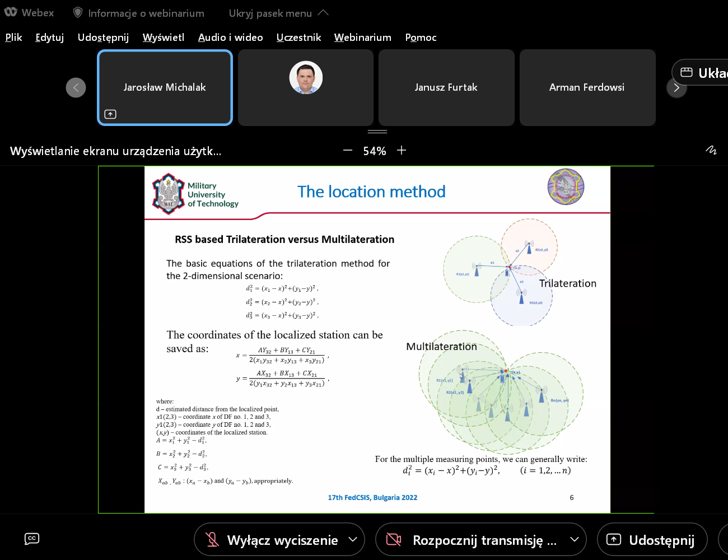Viewport: 728px width, 560px height.
Task: Click share indicator icon on Jarosław's tile
Action: [x=110, y=114]
